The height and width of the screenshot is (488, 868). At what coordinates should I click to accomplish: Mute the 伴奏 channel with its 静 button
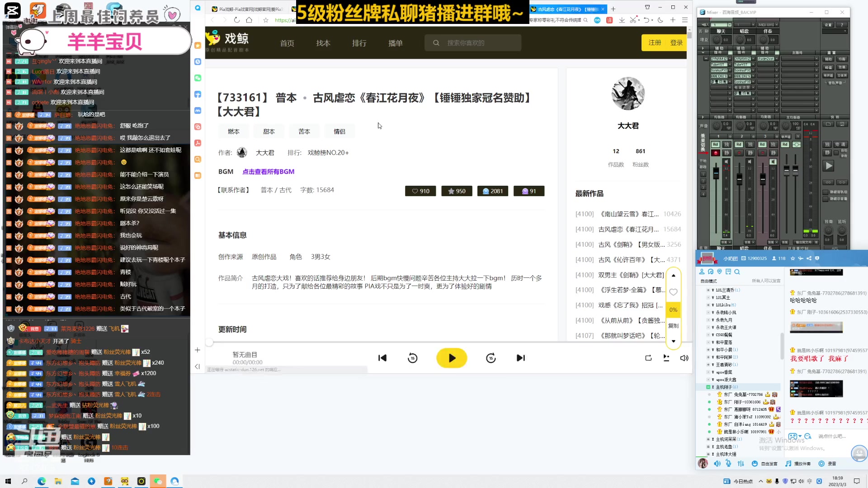(x=773, y=153)
